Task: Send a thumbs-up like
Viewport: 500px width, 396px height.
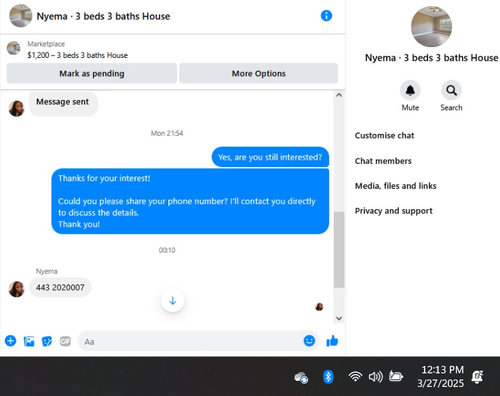Action: [x=332, y=341]
